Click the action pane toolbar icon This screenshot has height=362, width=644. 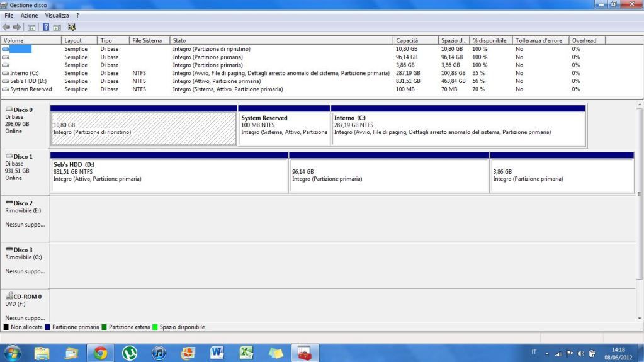point(57,27)
